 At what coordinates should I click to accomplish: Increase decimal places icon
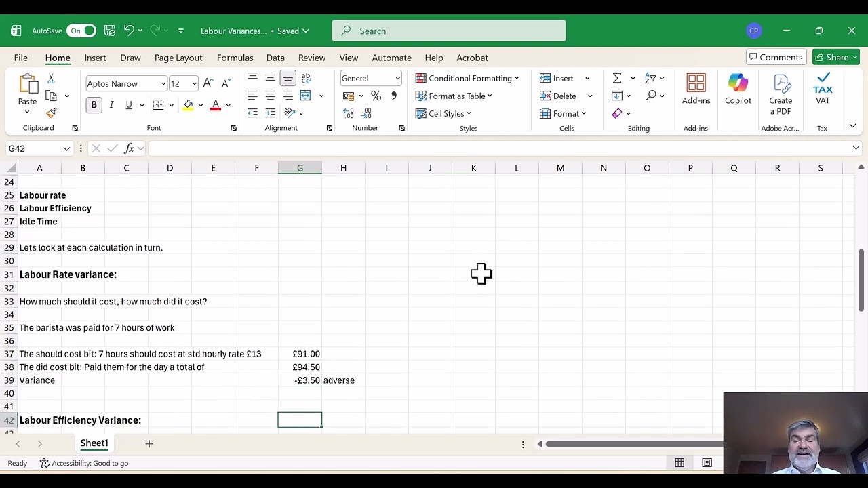point(349,113)
